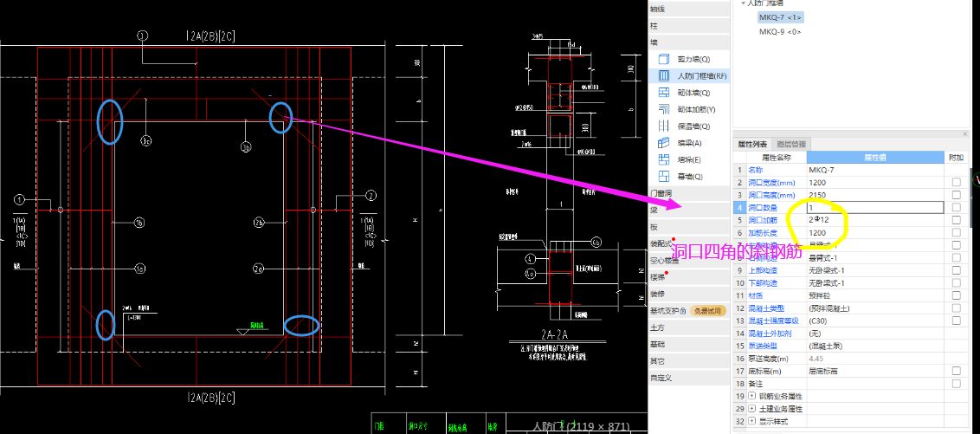Click the 洞口宽度 value 1200 cell

(875, 183)
